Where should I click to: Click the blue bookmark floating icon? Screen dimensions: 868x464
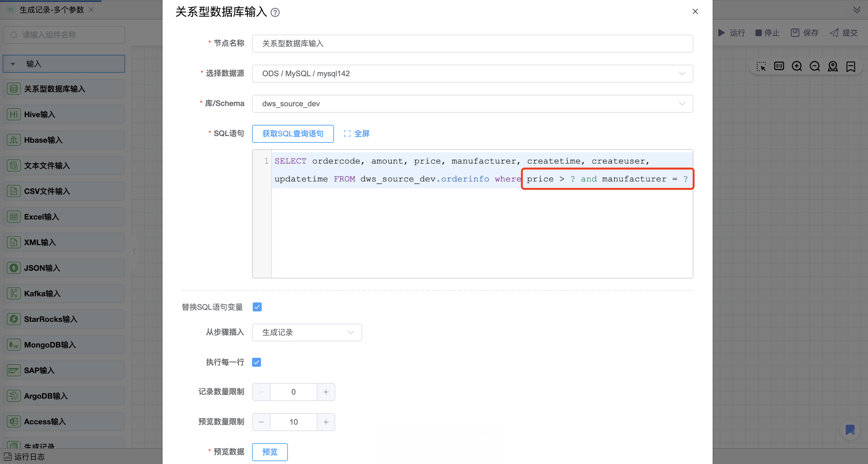[x=850, y=430]
